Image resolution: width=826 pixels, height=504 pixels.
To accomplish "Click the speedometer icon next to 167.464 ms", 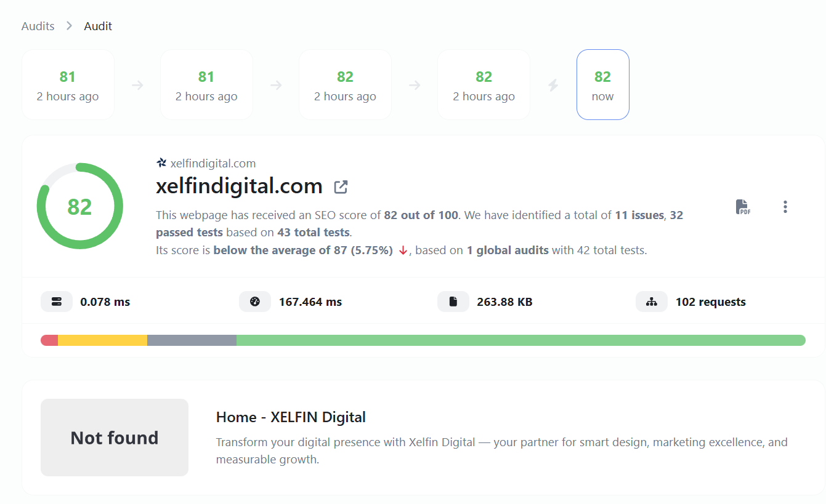I will [x=254, y=302].
